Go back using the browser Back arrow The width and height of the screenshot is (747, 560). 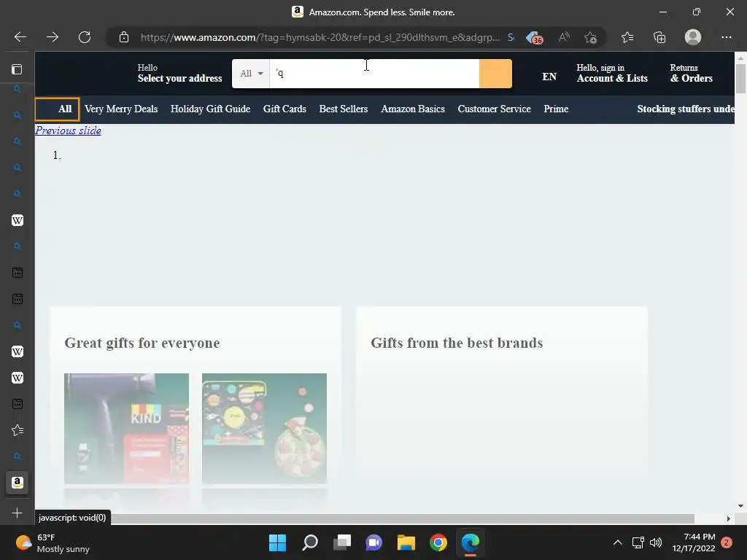click(20, 37)
